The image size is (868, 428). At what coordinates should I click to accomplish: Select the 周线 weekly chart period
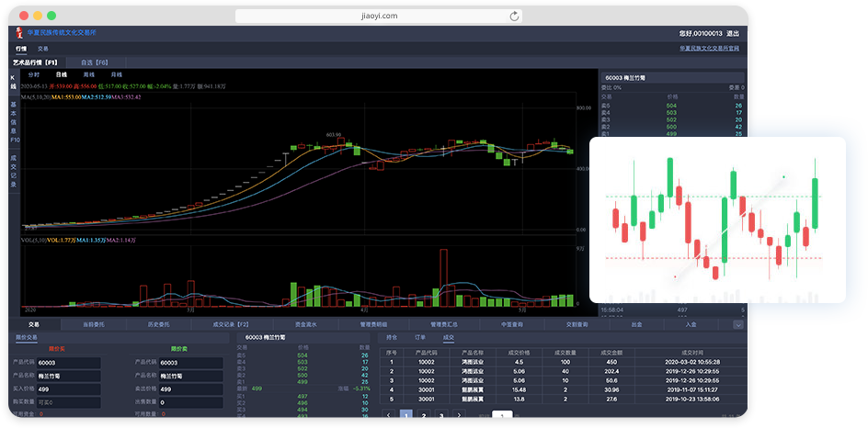(x=89, y=73)
